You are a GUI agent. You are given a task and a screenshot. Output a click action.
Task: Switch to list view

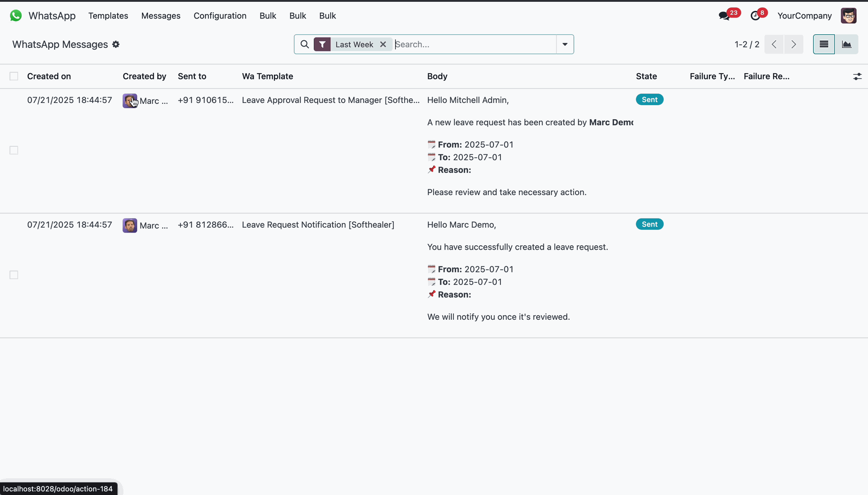point(824,44)
